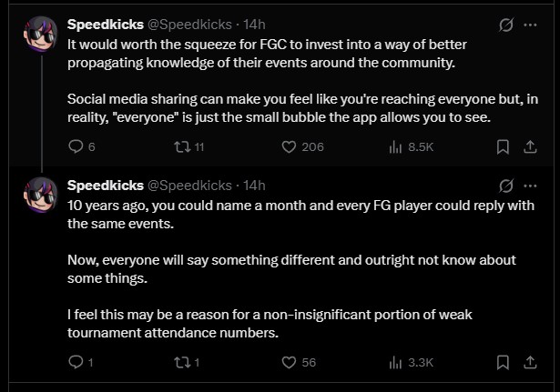Share the first tweet
Image resolution: width=560 pixels, height=392 pixels.
click(530, 146)
